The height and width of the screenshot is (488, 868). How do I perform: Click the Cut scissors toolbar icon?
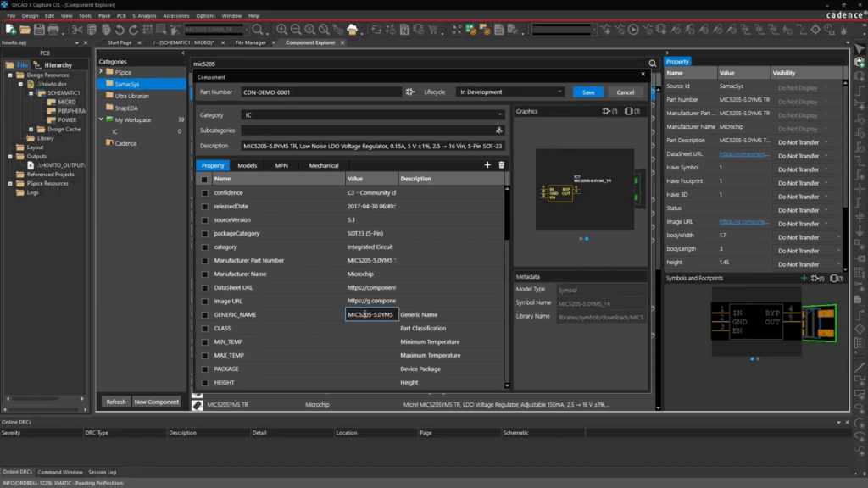77,30
